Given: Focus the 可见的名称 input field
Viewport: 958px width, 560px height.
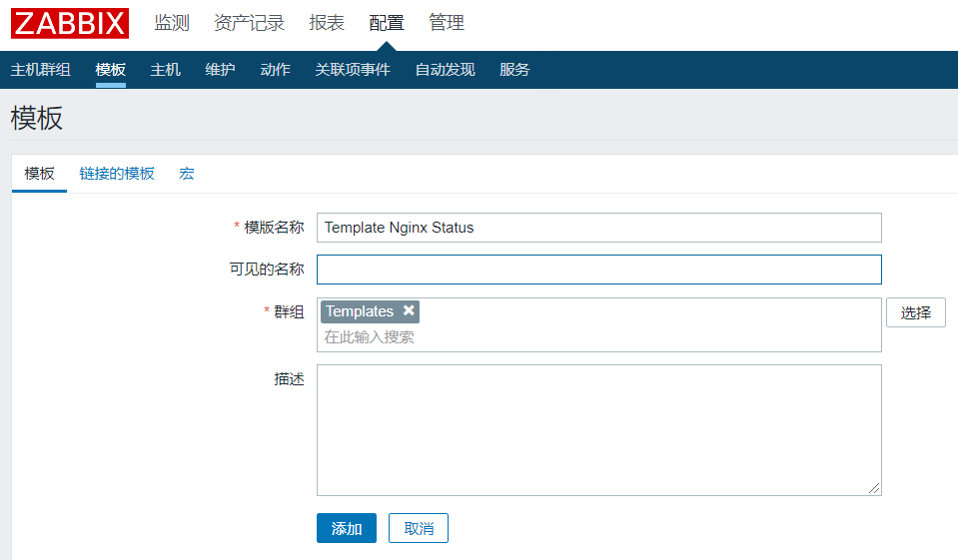Looking at the screenshot, I should (598, 270).
